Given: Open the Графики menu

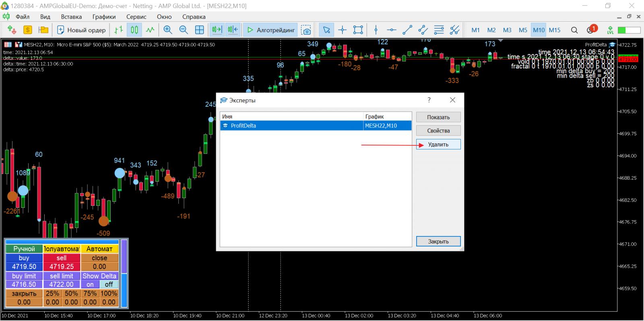Looking at the screenshot, I should (104, 17).
